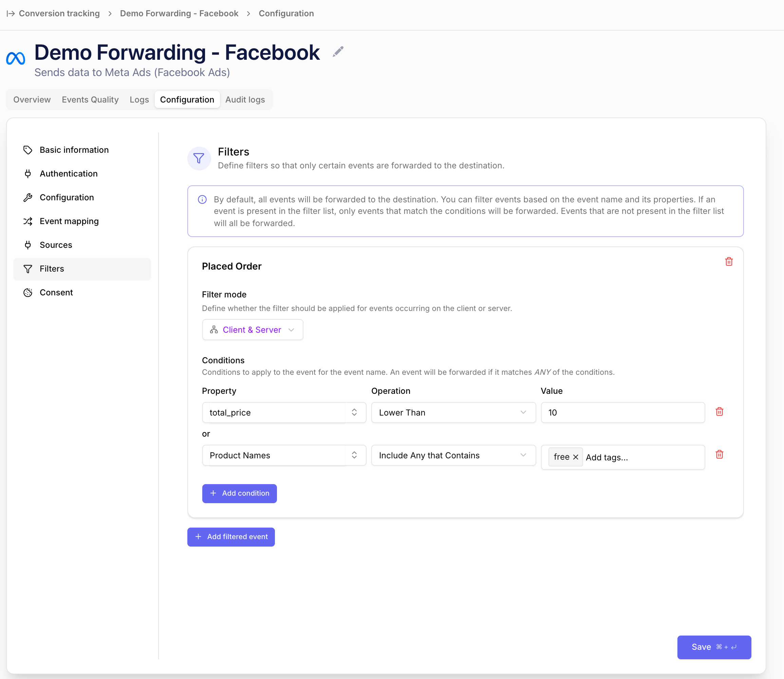Screen dimensions: 784x679
Task: Click the Meta logo icon
Action: tap(16, 58)
